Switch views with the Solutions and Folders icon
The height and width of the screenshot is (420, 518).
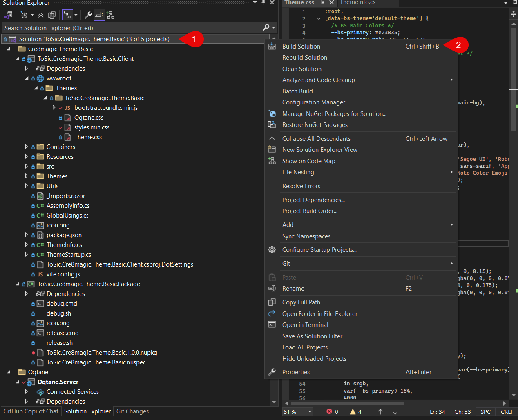[x=8, y=16]
